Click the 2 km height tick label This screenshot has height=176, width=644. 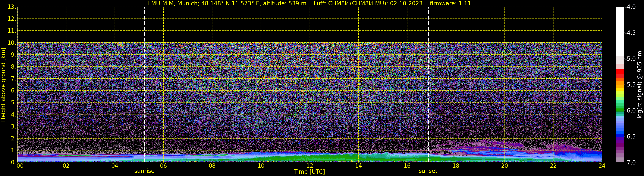pos(13,139)
